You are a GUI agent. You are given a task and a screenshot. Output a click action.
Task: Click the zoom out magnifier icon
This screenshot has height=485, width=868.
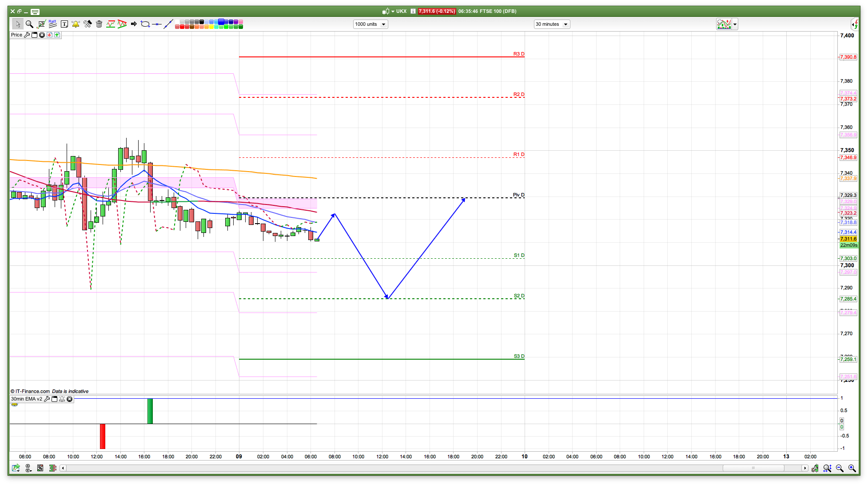click(840, 468)
